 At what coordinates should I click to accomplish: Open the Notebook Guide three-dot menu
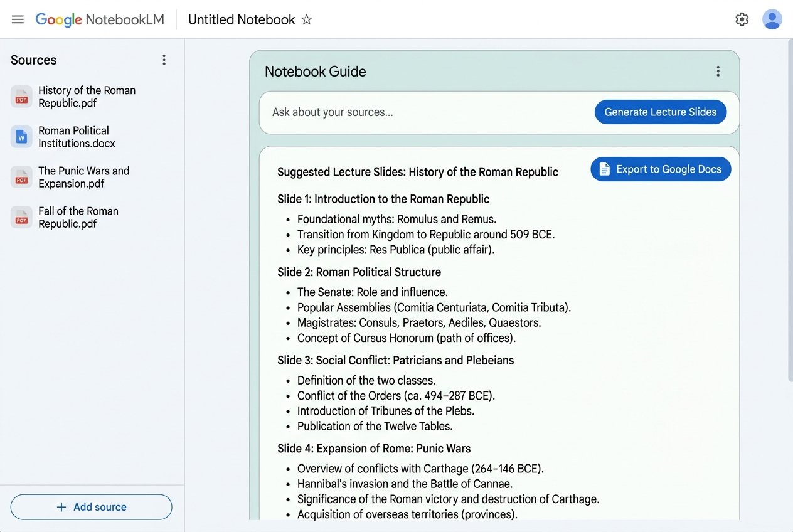[718, 72]
